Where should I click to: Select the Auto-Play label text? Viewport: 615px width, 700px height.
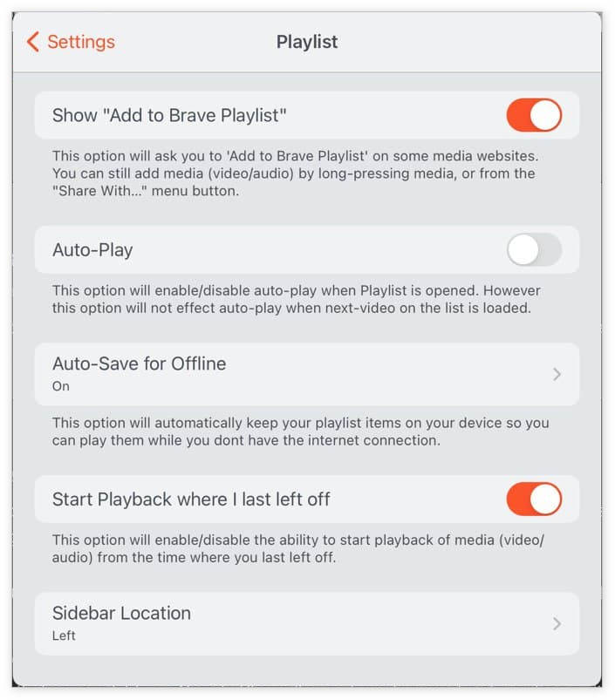pos(92,250)
